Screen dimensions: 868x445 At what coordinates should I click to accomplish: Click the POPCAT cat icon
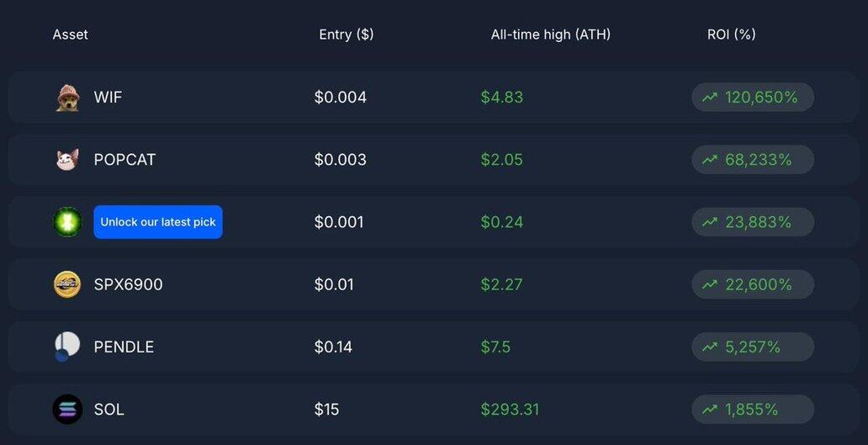(x=67, y=160)
